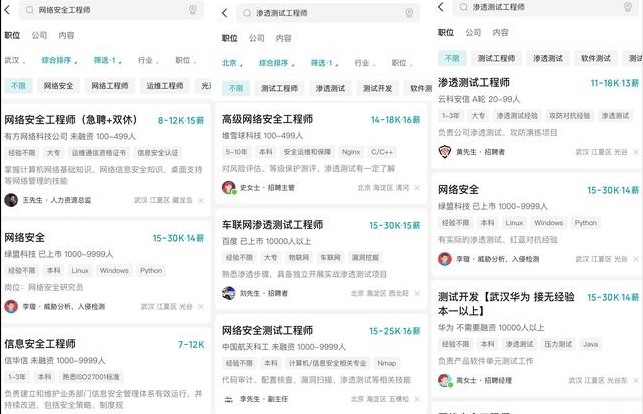
Task: Open 李先生 副主任 avatar
Action: (x=228, y=399)
